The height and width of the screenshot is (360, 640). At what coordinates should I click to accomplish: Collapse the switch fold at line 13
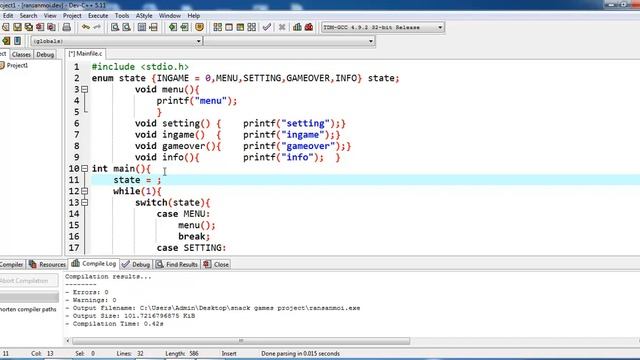(84, 202)
